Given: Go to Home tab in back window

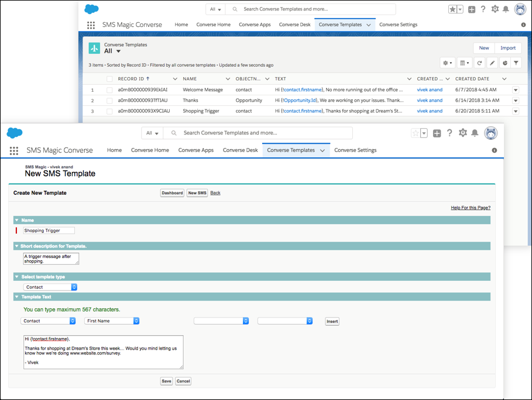Looking at the screenshot, I should tap(181, 25).
